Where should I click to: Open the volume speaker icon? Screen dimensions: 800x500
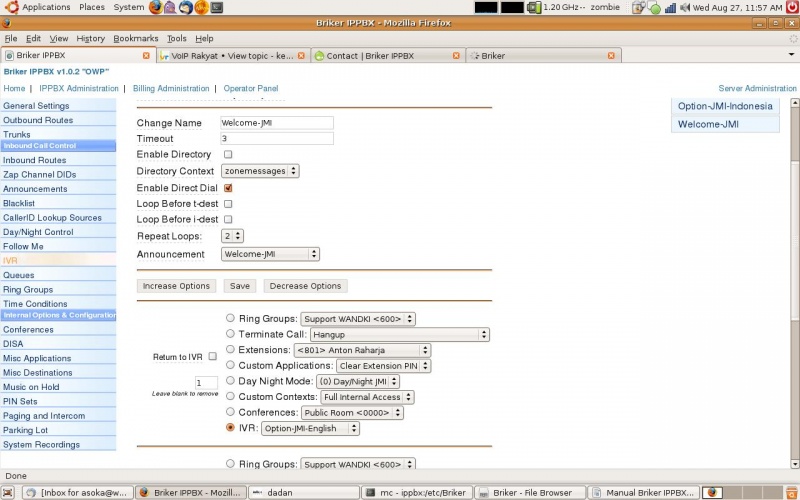685,7
